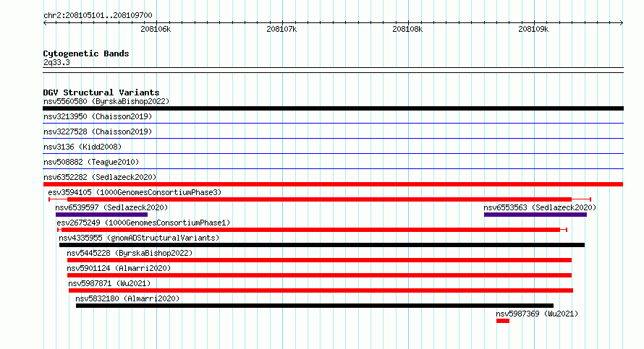Select the purple nsv6553563 variant bar
The image size is (644, 349).
point(535,215)
